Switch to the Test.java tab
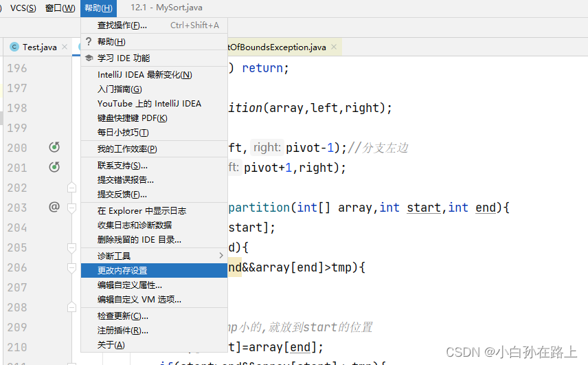Screen dimensions: 588x365 pyautogui.click(x=39, y=47)
